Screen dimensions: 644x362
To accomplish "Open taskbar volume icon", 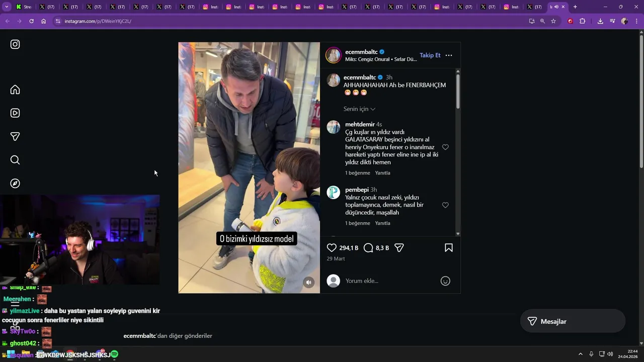I will (x=610, y=354).
